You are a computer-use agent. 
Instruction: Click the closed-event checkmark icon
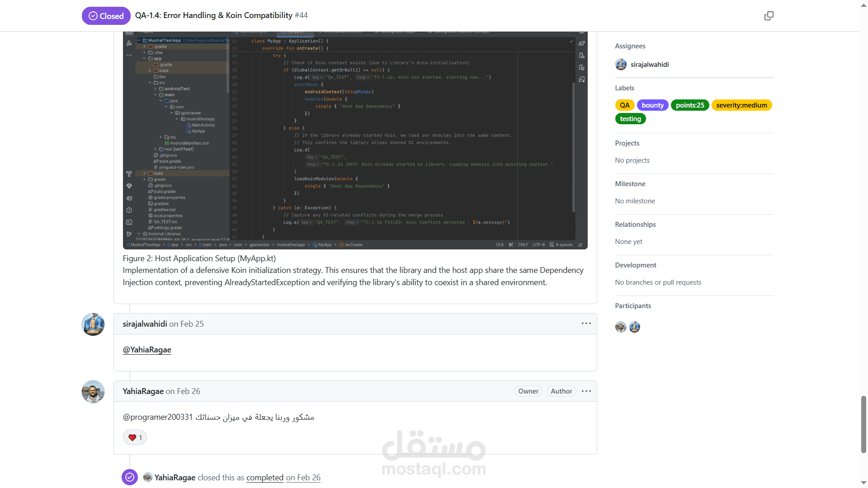coord(130,477)
